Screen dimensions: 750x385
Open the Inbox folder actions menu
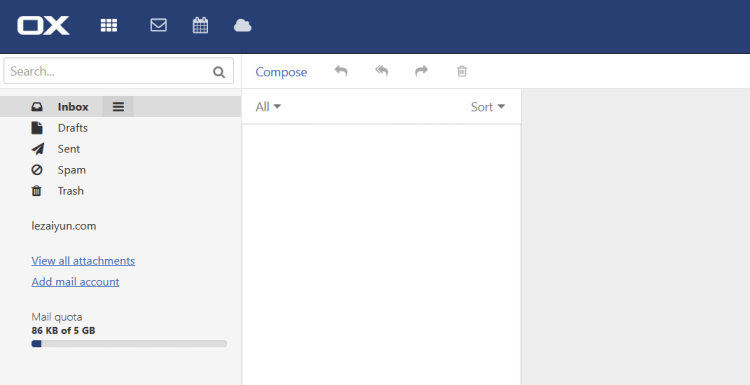118,107
